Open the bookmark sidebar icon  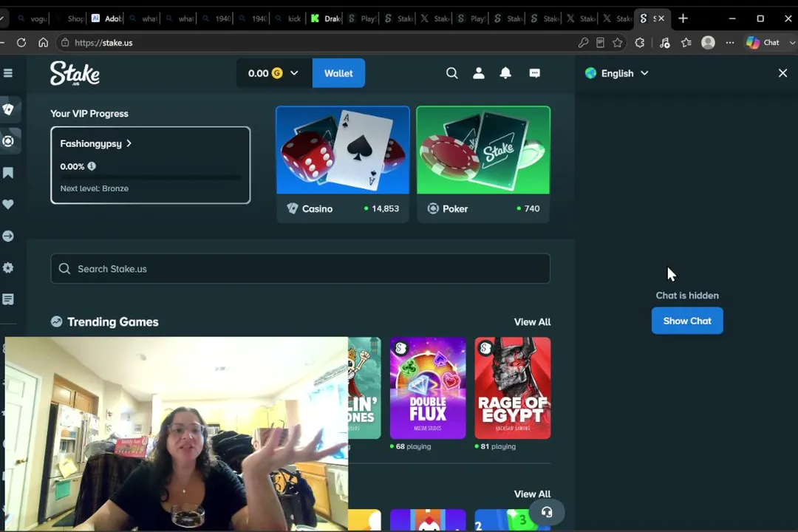click(8, 173)
